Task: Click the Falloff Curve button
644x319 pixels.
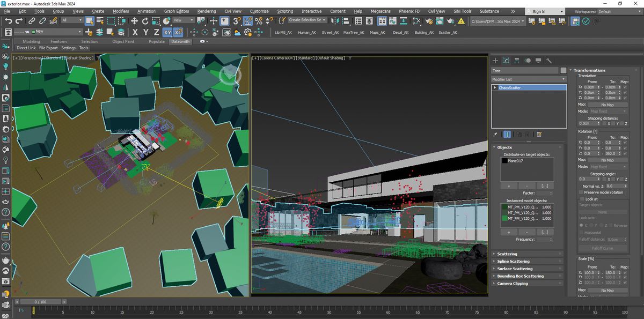Action: 603,248
